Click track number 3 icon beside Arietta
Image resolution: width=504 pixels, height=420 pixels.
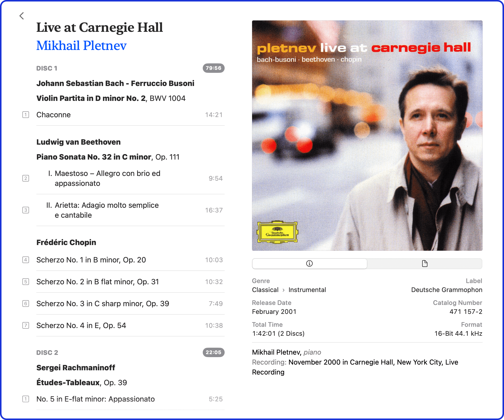tap(26, 210)
